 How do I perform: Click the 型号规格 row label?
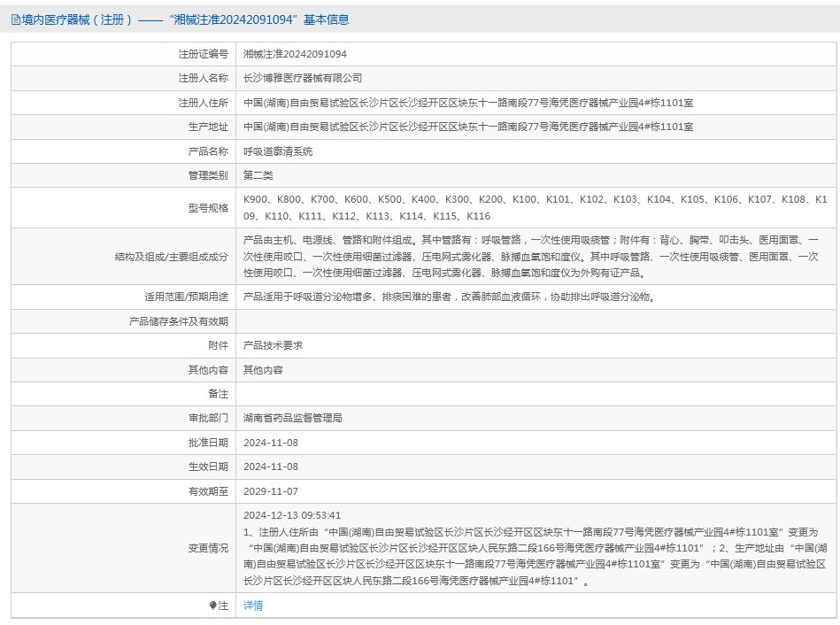tap(208, 208)
